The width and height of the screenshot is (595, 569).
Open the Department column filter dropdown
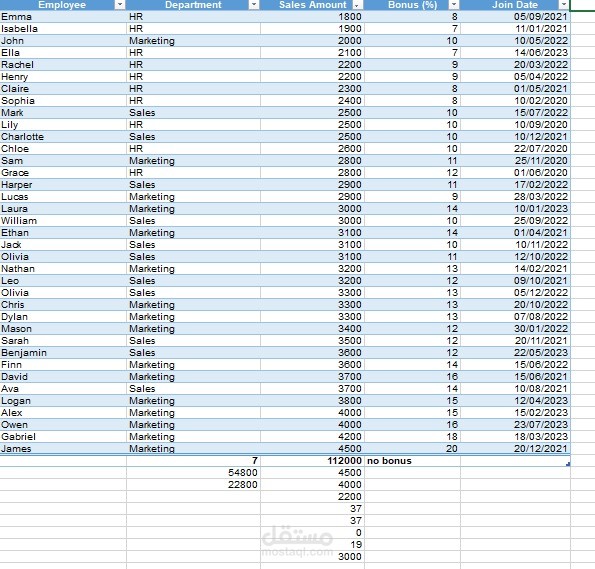[x=254, y=5]
